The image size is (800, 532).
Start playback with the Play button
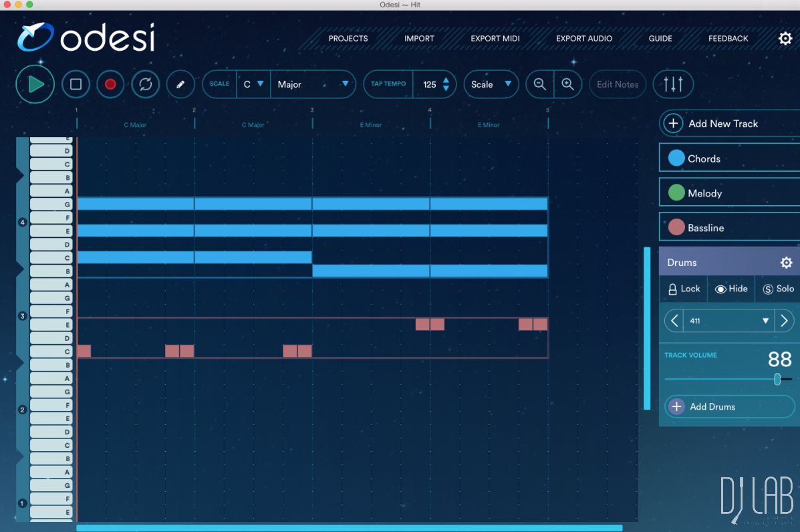(x=34, y=84)
